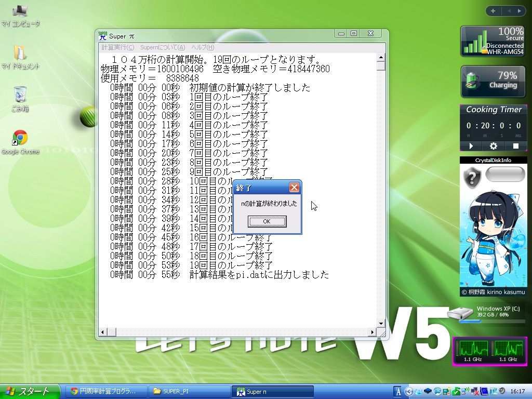Click the wireless signal strength gadget
The image size is (532, 399).
(493, 41)
